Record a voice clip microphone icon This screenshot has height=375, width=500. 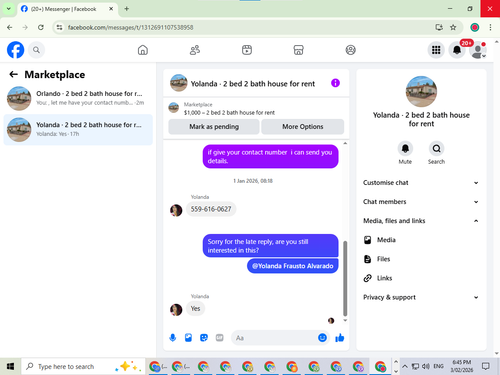tap(173, 338)
